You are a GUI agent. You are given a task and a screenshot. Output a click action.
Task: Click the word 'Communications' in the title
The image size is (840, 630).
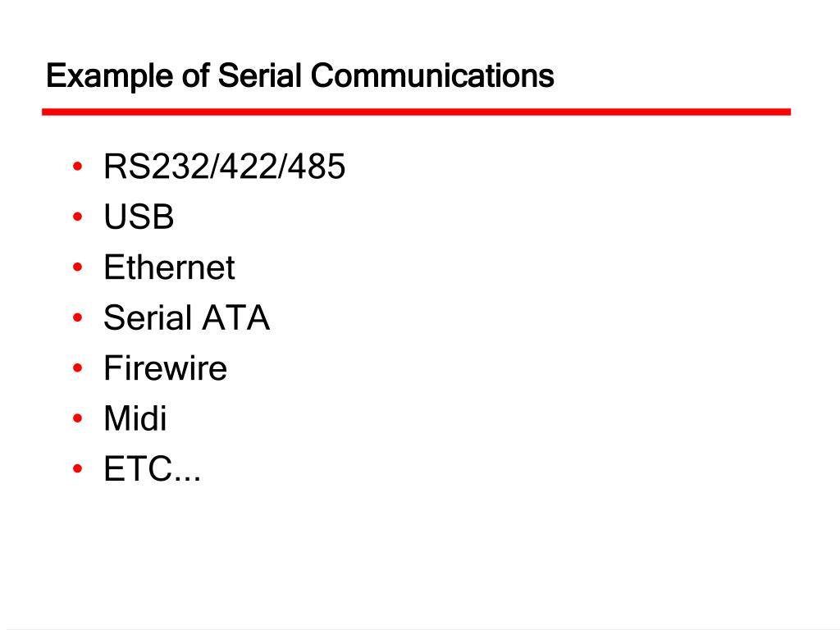[432, 75]
